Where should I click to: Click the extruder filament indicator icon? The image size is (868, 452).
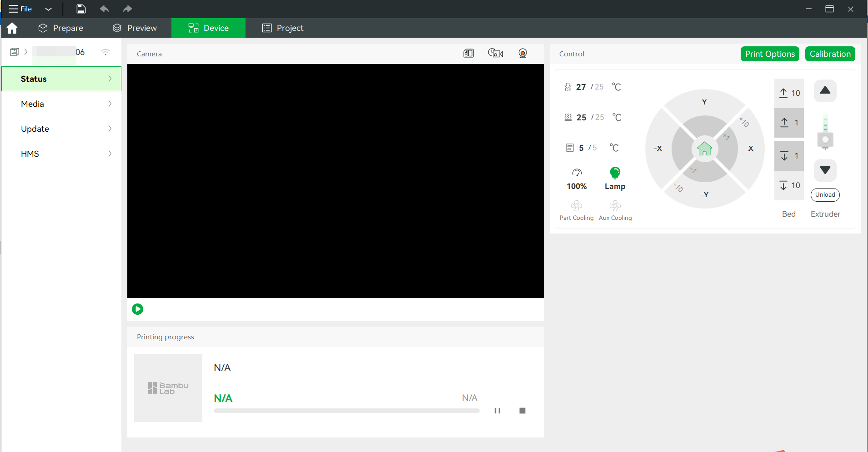825,132
